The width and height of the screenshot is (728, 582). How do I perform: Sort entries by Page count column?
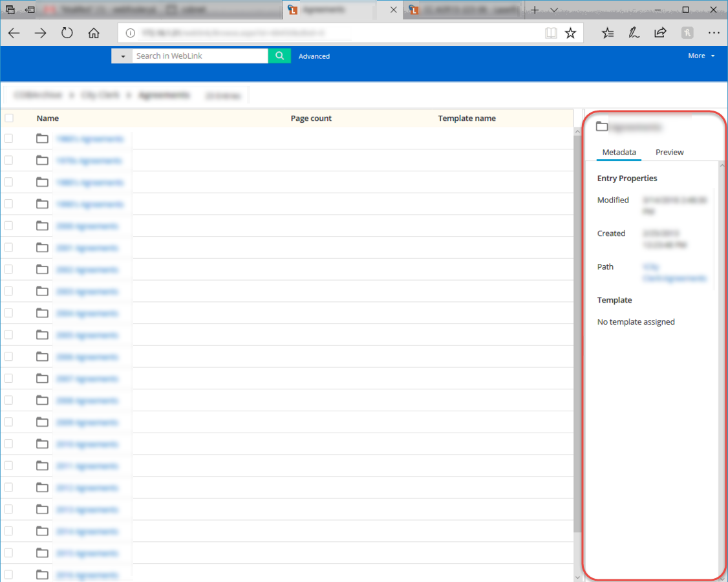pyautogui.click(x=311, y=118)
